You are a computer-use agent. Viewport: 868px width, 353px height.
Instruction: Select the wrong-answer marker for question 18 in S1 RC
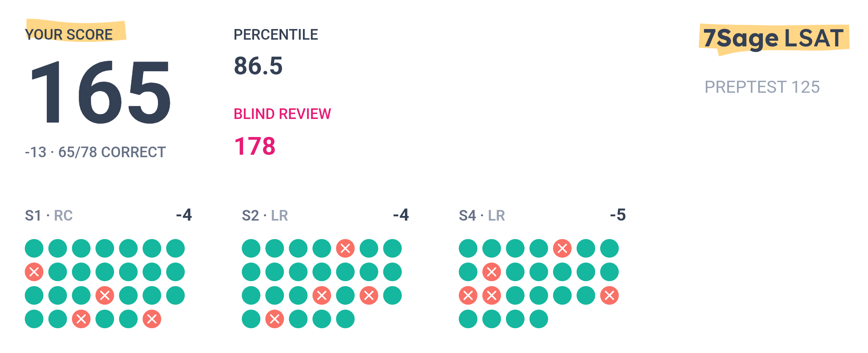105,295
